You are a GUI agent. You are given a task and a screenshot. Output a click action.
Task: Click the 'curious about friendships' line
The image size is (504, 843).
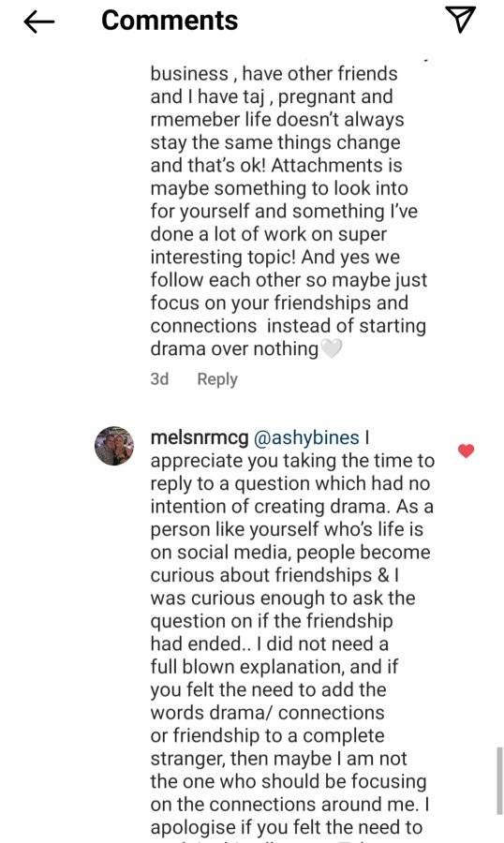pos(274,575)
